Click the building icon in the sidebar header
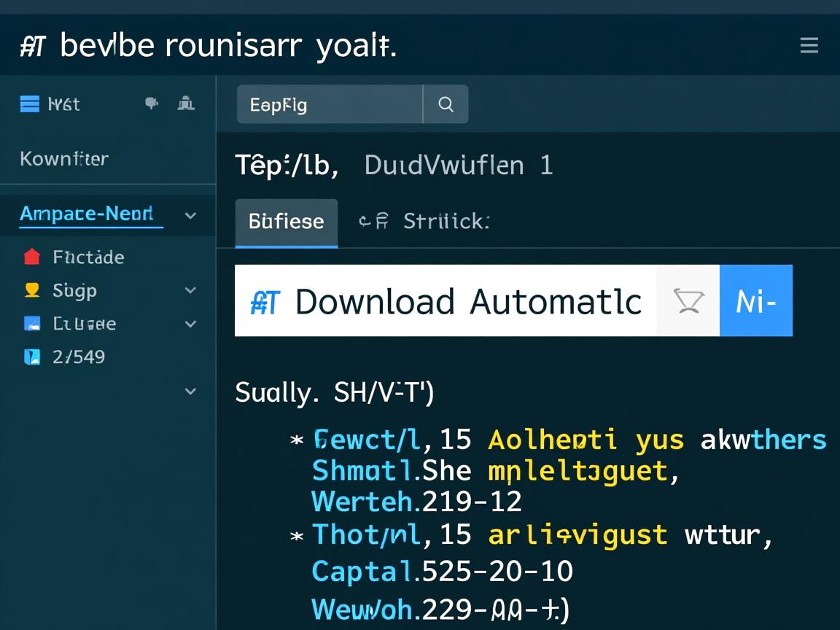The width and height of the screenshot is (840, 630). 186,104
